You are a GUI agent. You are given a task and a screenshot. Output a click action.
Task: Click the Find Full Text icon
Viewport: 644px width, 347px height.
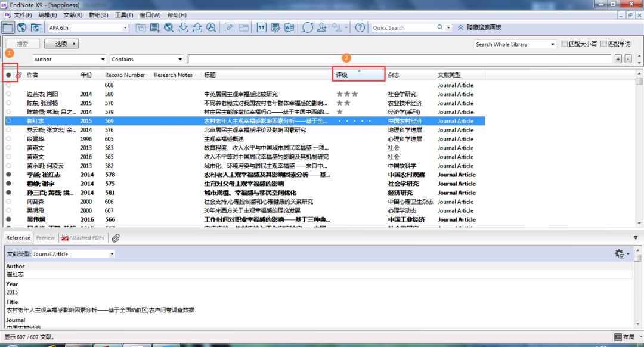[x=211, y=27]
